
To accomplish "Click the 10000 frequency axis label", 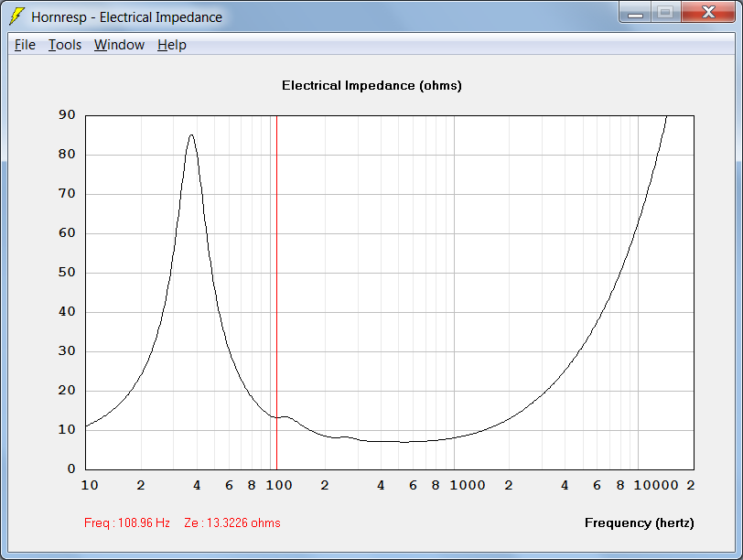I will 656,485.
